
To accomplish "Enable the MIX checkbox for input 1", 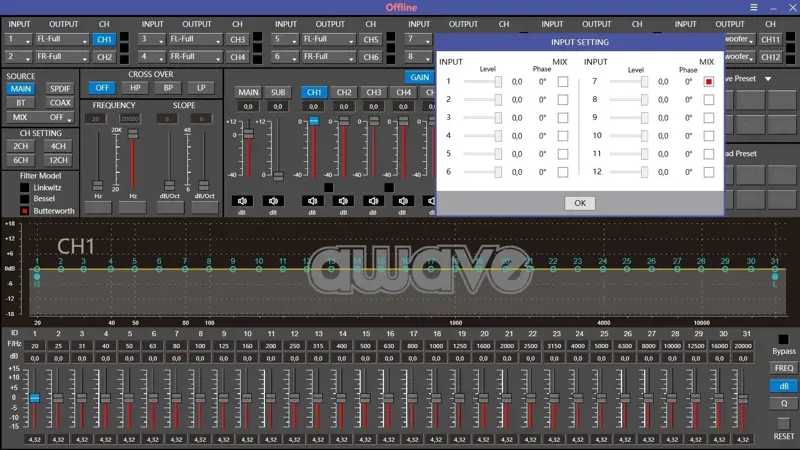I will 562,82.
